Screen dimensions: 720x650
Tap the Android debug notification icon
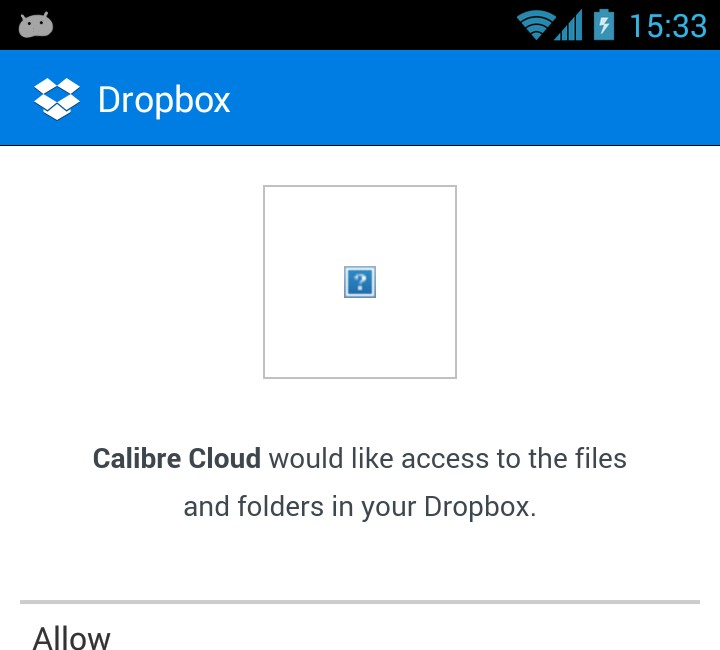(x=36, y=25)
